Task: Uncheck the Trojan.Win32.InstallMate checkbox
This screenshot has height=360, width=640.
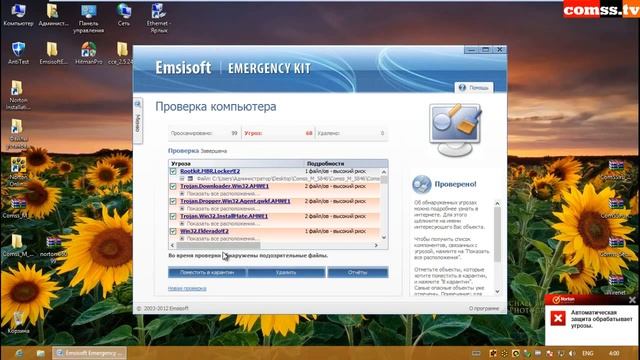Action: click(x=173, y=216)
